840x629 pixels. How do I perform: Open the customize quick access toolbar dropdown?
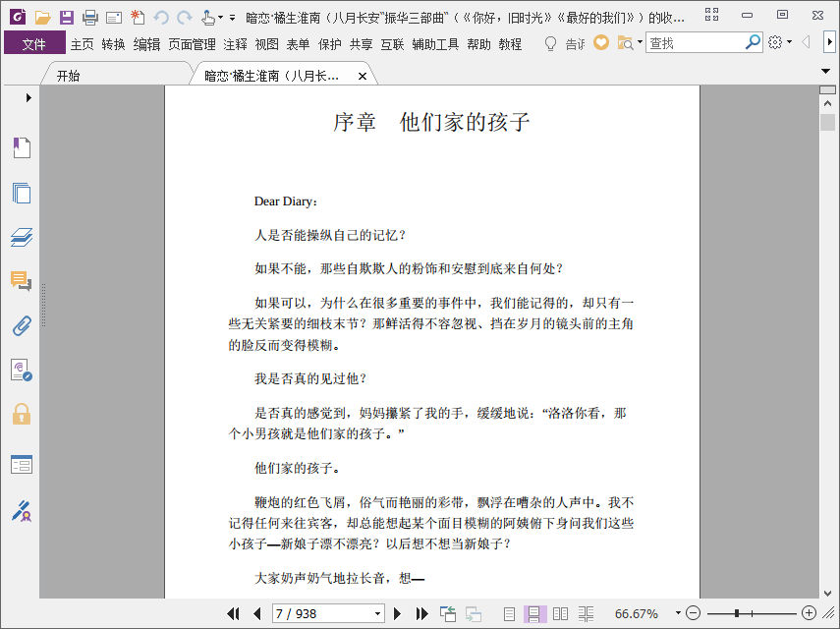pos(232,18)
